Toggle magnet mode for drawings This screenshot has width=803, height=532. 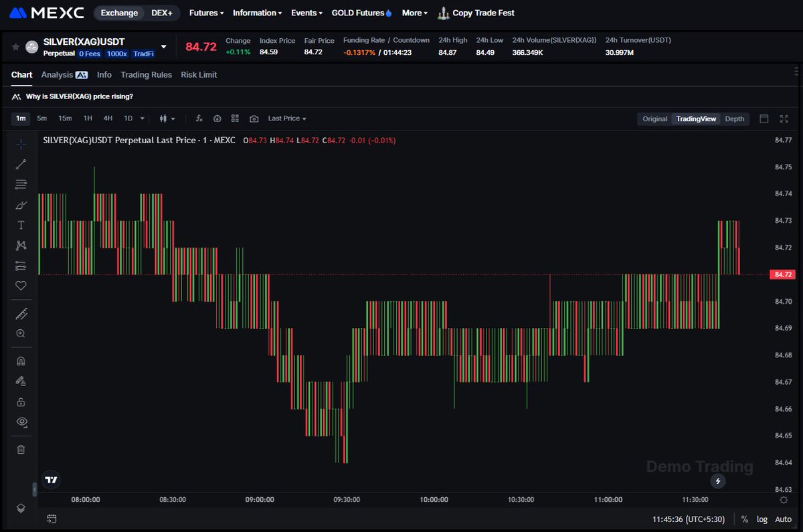coord(21,361)
